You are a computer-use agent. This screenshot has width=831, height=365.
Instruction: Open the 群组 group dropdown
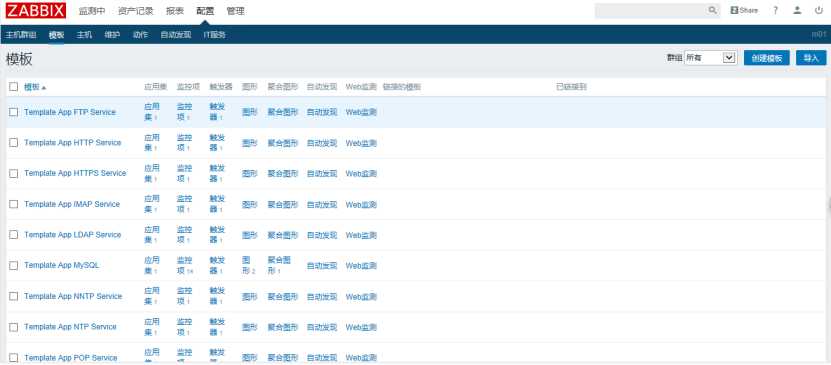coord(710,58)
